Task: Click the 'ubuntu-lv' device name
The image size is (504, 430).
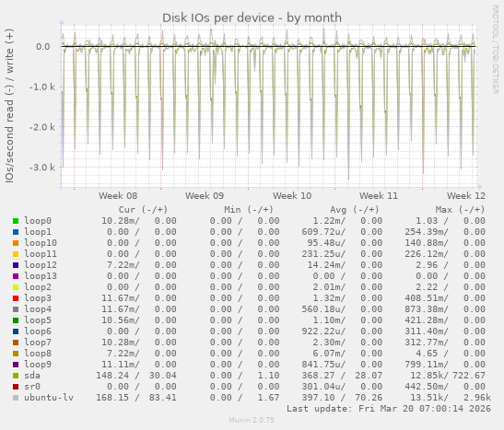Action: pyautogui.click(x=49, y=398)
